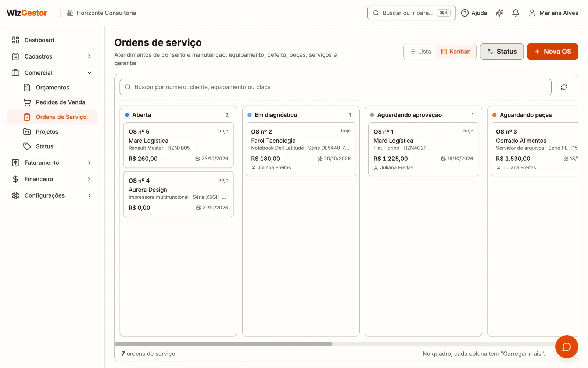The width and height of the screenshot is (588, 368).
Task: Expand the Cadastros menu chevron
Action: pos(89,56)
